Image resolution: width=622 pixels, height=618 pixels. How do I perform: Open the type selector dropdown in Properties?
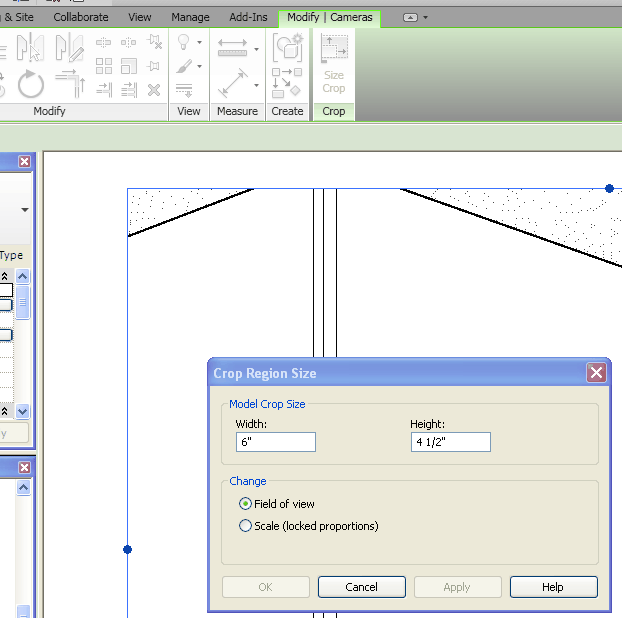click(x=24, y=210)
